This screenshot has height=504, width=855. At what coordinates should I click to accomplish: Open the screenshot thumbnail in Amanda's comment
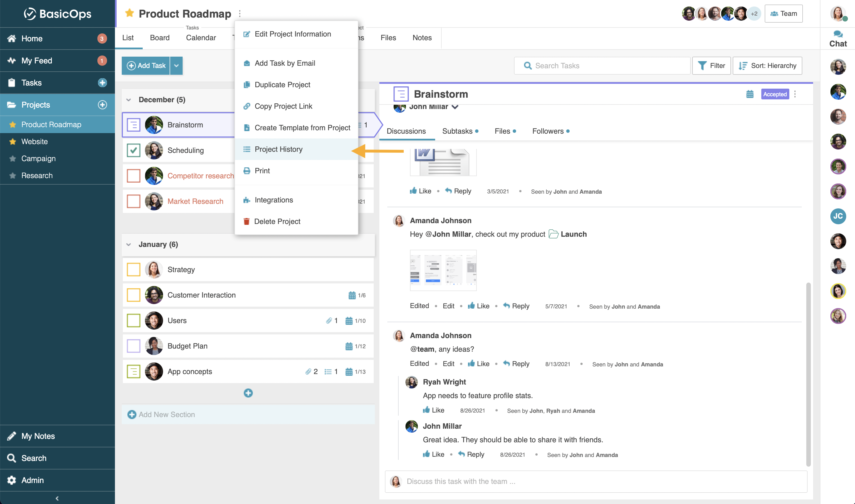pos(443,270)
